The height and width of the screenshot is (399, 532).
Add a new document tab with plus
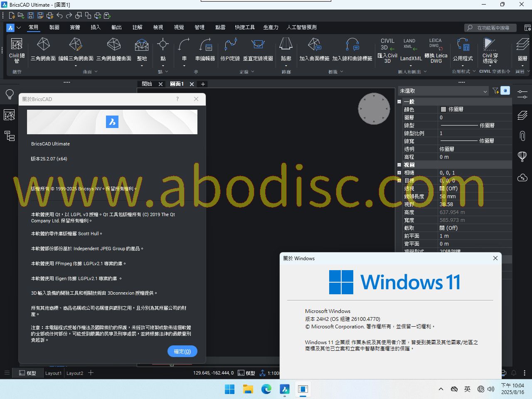point(203,84)
